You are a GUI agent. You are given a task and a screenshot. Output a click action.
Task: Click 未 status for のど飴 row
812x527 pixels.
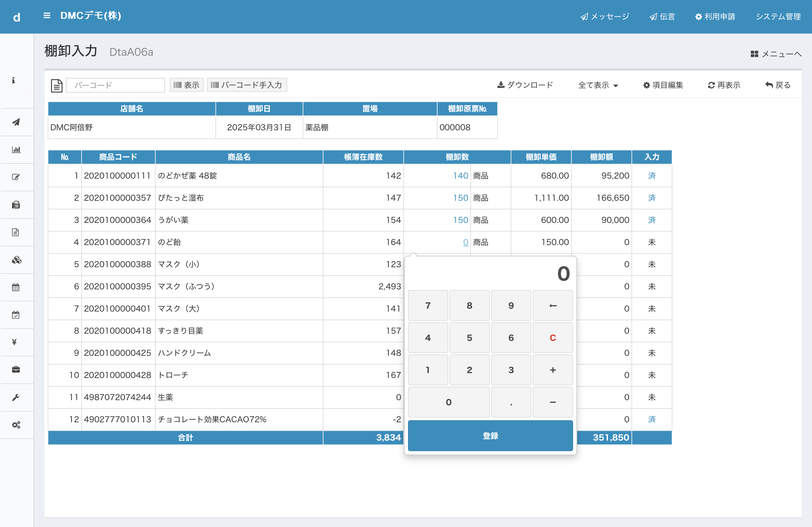coord(652,242)
